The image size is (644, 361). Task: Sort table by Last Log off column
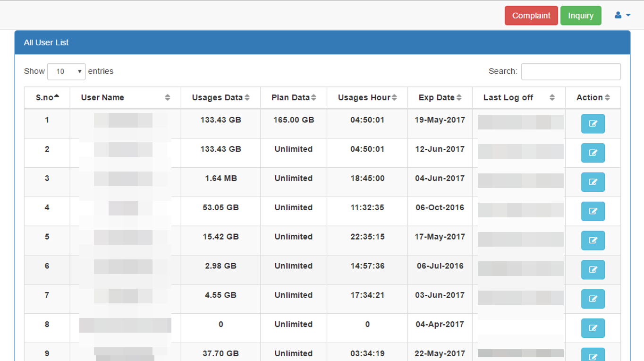point(519,97)
